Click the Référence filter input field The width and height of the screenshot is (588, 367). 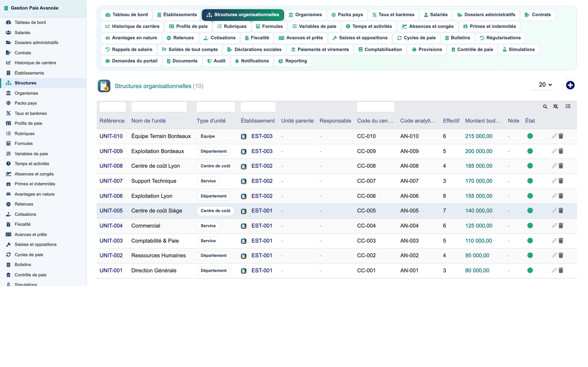(112, 107)
